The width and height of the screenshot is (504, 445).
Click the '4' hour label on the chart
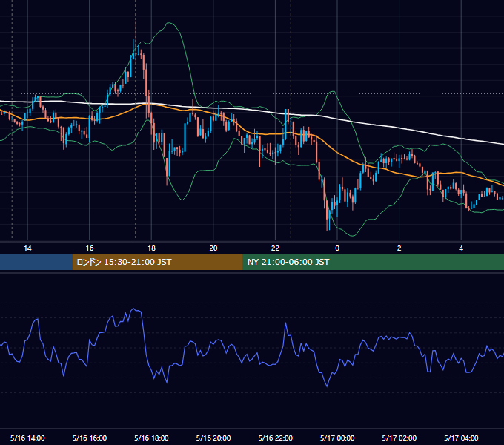tap(461, 248)
